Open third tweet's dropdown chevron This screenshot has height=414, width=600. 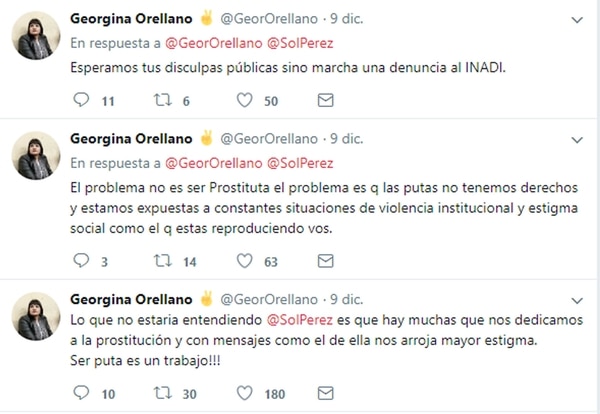[x=576, y=300]
